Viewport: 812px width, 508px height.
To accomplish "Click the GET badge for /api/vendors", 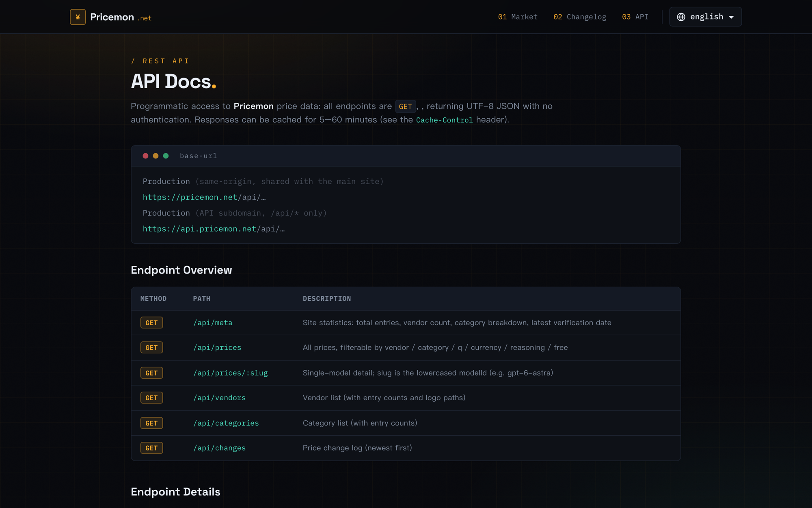I will point(151,397).
